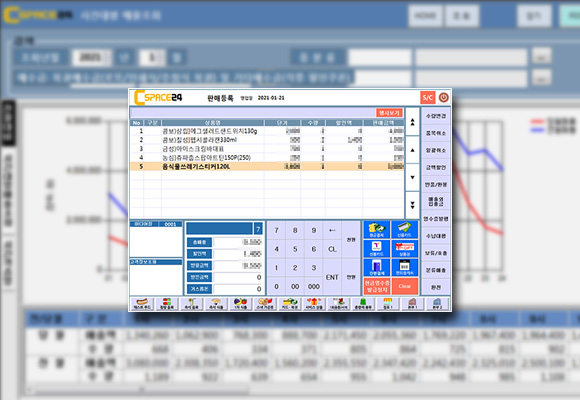Open the mushroom-shaped food category icon
The image size is (580, 400).
[x=216, y=304]
